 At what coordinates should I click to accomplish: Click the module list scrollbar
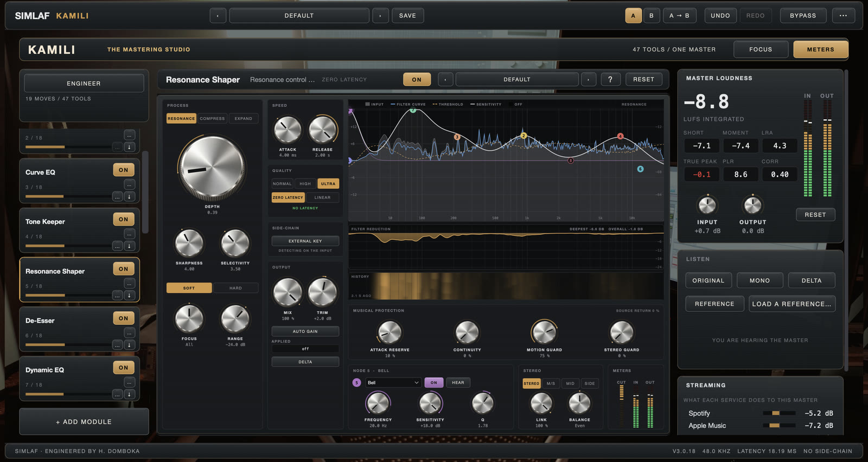145,193
